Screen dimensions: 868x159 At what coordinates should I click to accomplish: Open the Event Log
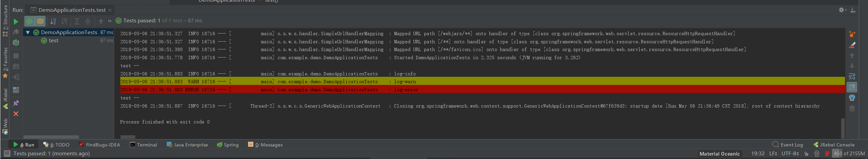click(x=788, y=145)
